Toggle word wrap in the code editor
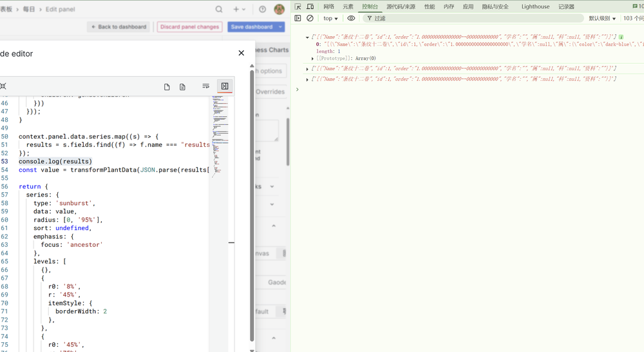644x352 pixels. [206, 86]
